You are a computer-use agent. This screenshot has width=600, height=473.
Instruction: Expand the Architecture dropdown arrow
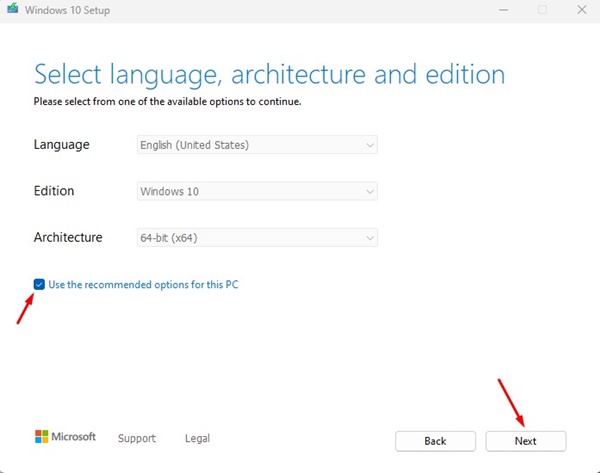370,238
